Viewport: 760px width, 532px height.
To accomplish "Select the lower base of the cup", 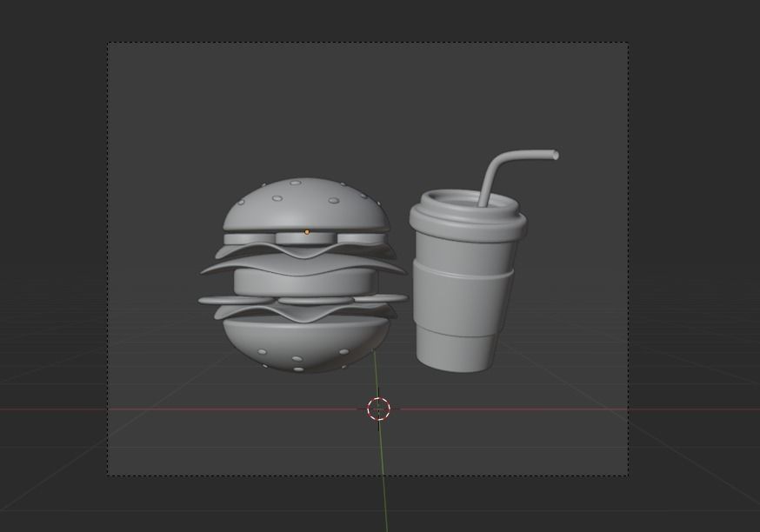I will tap(456, 353).
